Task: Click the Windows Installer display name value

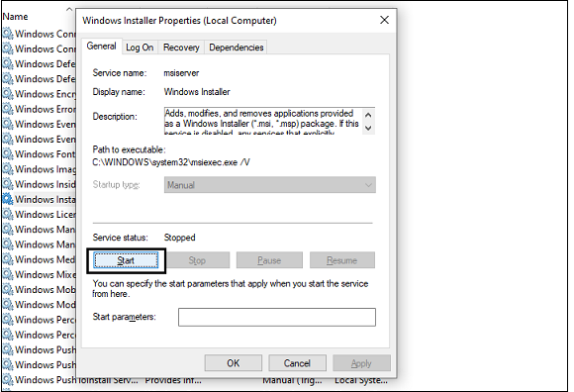Action: click(197, 91)
